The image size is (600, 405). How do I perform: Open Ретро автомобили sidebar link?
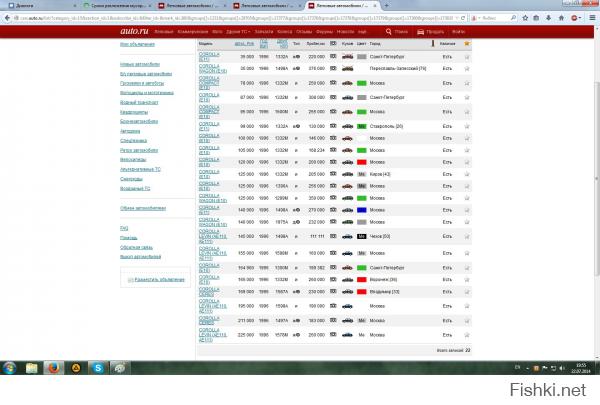pos(139,150)
